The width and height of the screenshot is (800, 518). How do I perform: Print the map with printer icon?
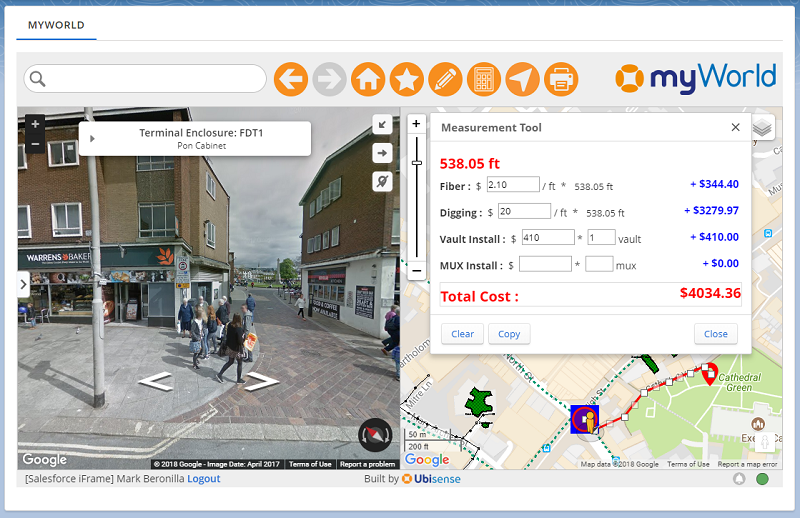[561, 79]
